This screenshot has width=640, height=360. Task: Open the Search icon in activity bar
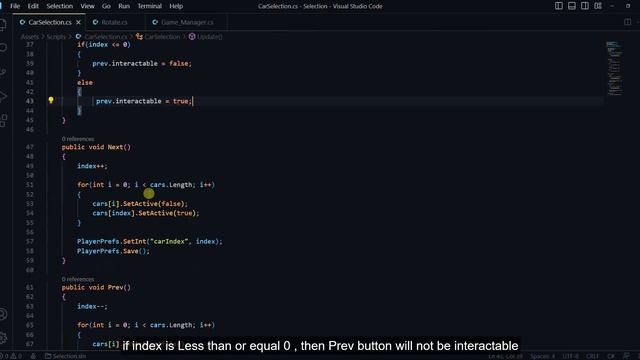tap(3, 48)
